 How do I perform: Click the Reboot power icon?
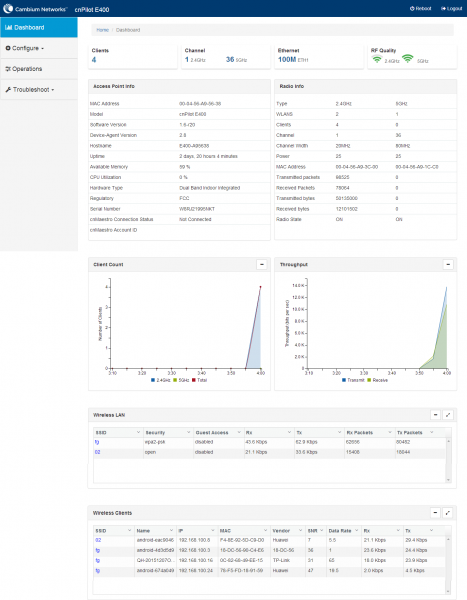[412, 8]
